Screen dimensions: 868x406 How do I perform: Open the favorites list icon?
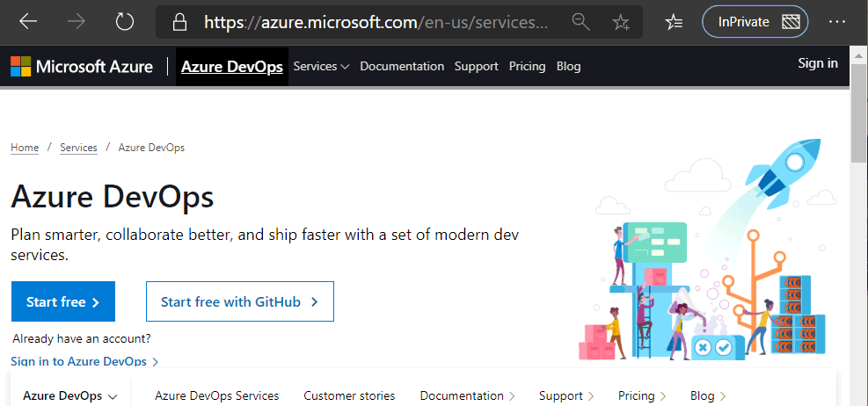coord(674,22)
